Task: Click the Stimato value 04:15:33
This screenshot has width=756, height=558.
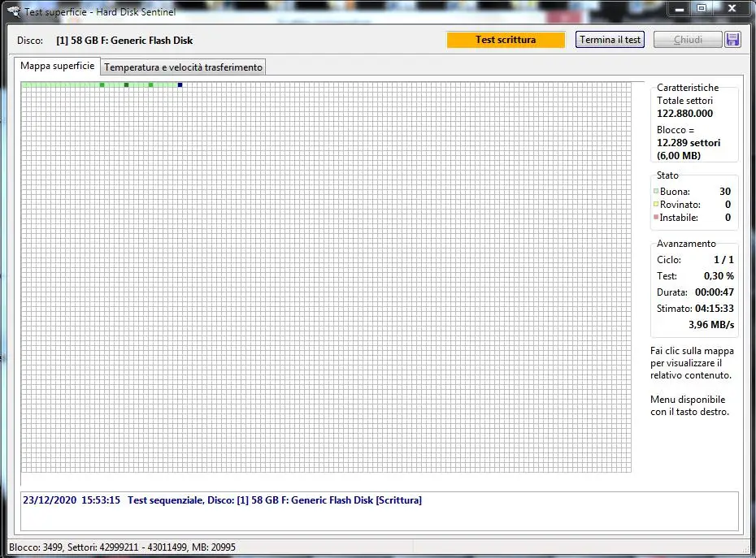Action: (715, 309)
